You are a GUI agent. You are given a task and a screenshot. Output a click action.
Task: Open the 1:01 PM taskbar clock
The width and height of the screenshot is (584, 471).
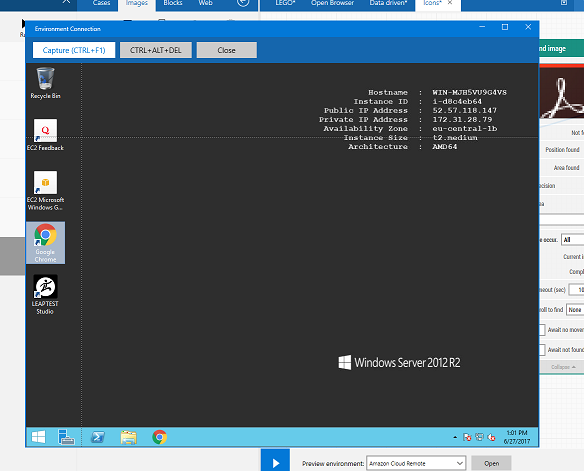tap(517, 437)
